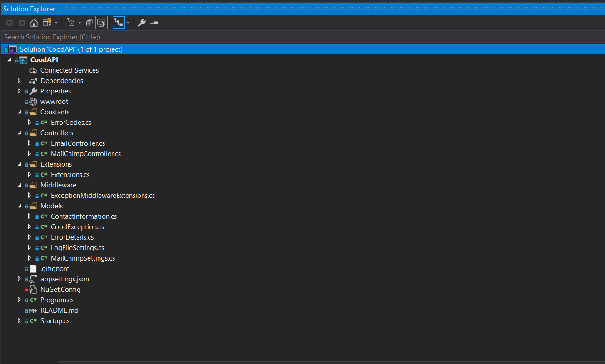The width and height of the screenshot is (605, 364).
Task: Collapse the Extensions folder
Action: 19,164
